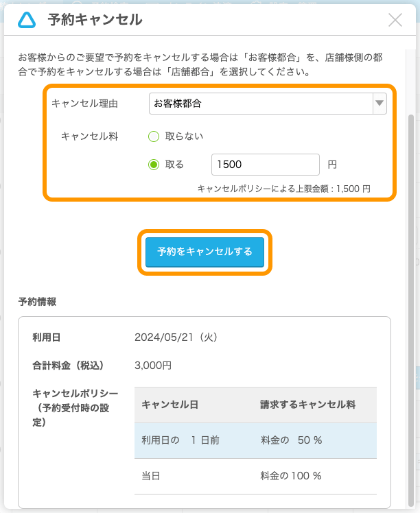
Task: Click the 予約情報 section heading
Action: click(x=37, y=302)
